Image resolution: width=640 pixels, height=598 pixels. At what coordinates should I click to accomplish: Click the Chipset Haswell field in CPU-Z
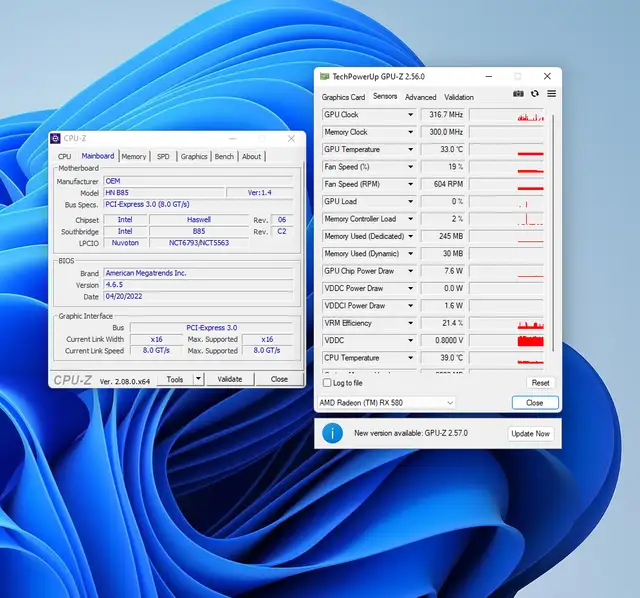click(199, 220)
